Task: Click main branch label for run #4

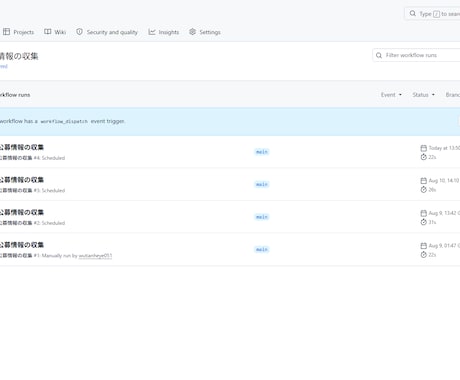Action: [x=262, y=152]
